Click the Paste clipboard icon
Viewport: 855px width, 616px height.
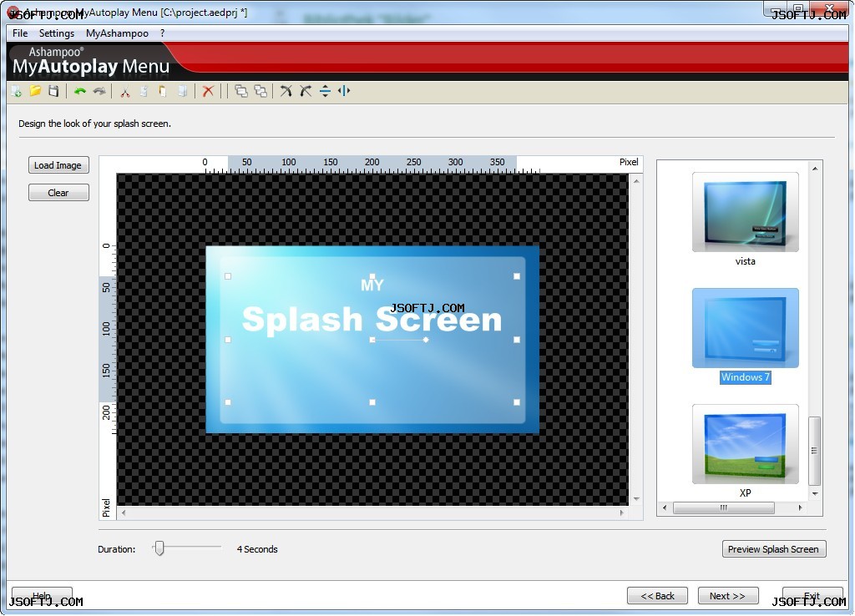163,91
